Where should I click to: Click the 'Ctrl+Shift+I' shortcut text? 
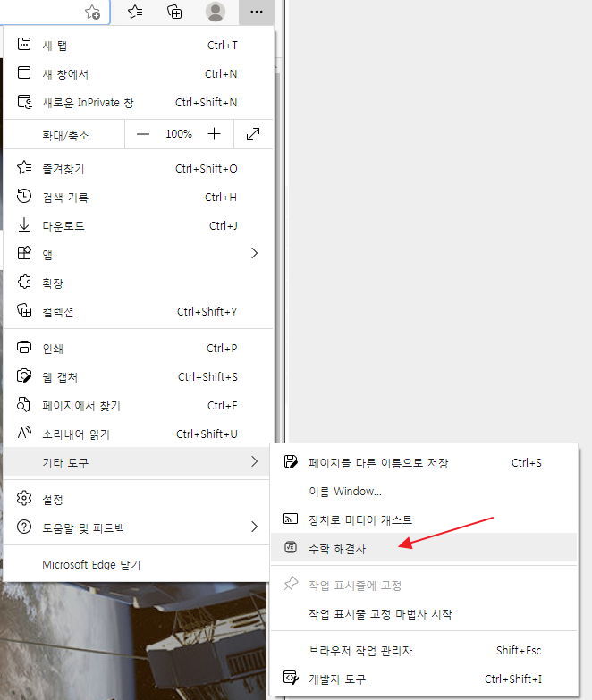point(513,679)
